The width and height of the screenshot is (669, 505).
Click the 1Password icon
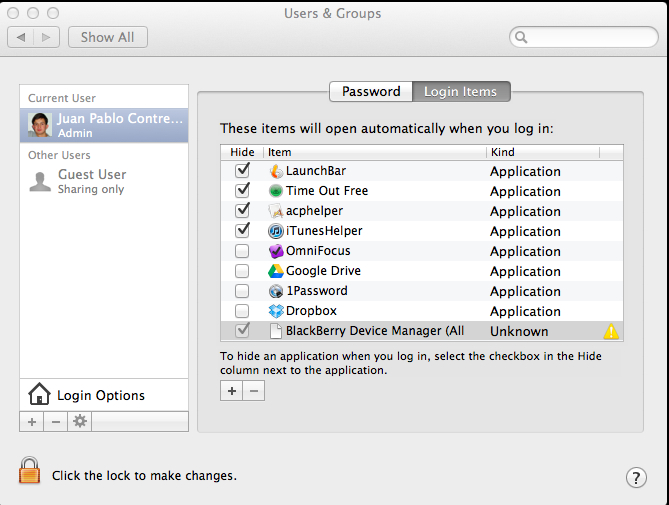pyautogui.click(x=276, y=291)
